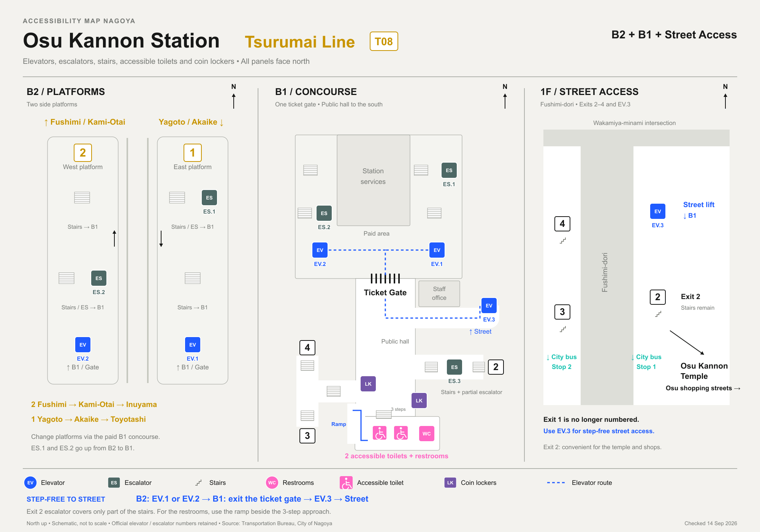This screenshot has height=532, width=760.
Task: Click Exit 3 marker on the 1F street map
Action: pos(562,312)
